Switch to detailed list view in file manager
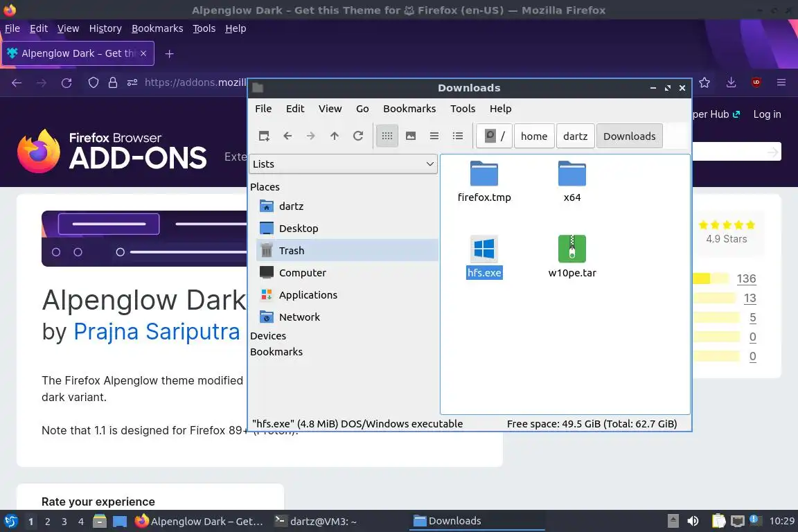Viewport: 798px width, 532px height. (458, 136)
